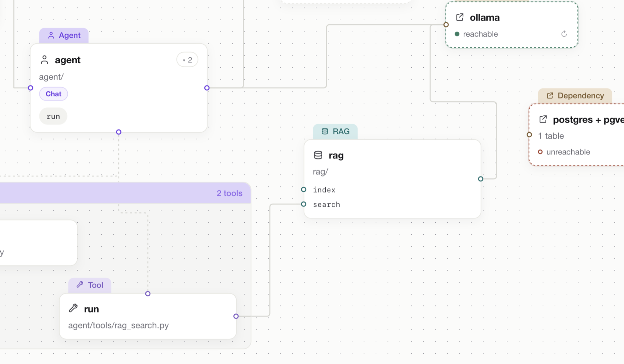Click the rag/ path text
The width and height of the screenshot is (624, 364).
click(320, 172)
